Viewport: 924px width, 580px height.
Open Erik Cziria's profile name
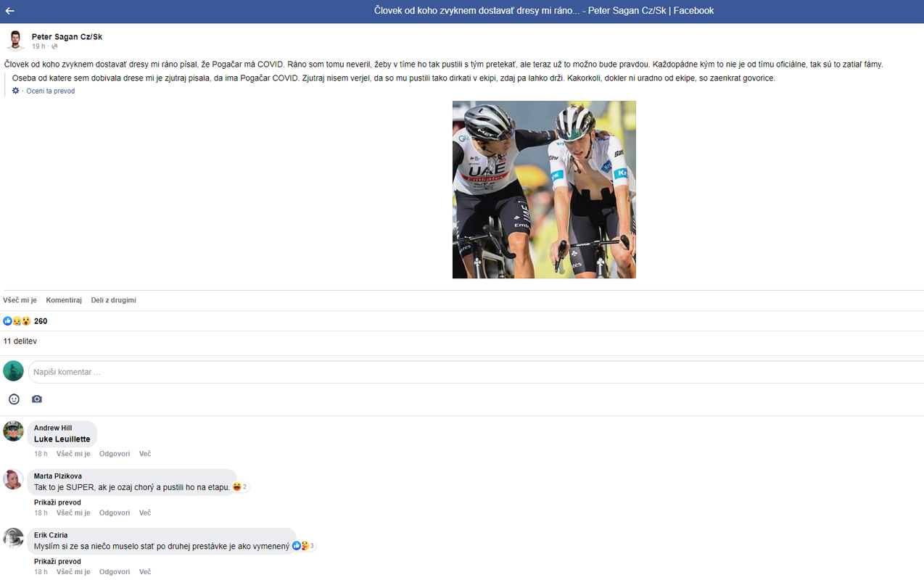point(51,535)
